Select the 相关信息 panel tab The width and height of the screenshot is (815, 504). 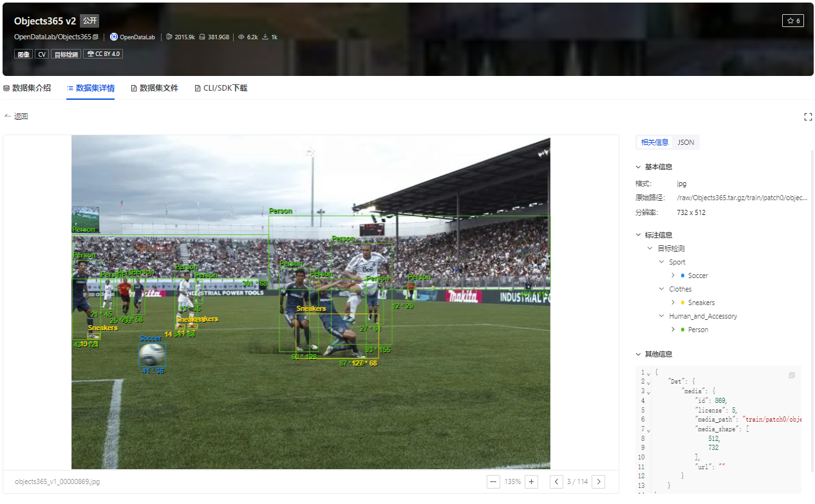pos(655,142)
